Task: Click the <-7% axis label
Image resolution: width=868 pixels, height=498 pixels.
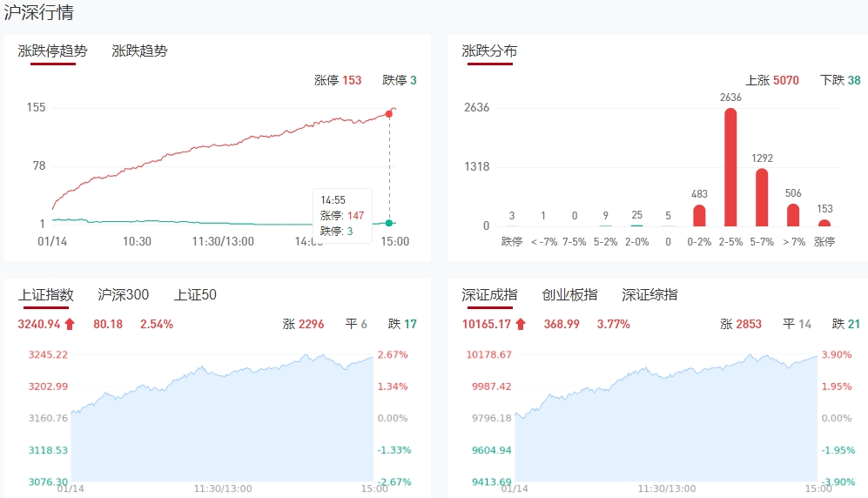Action: pos(543,242)
